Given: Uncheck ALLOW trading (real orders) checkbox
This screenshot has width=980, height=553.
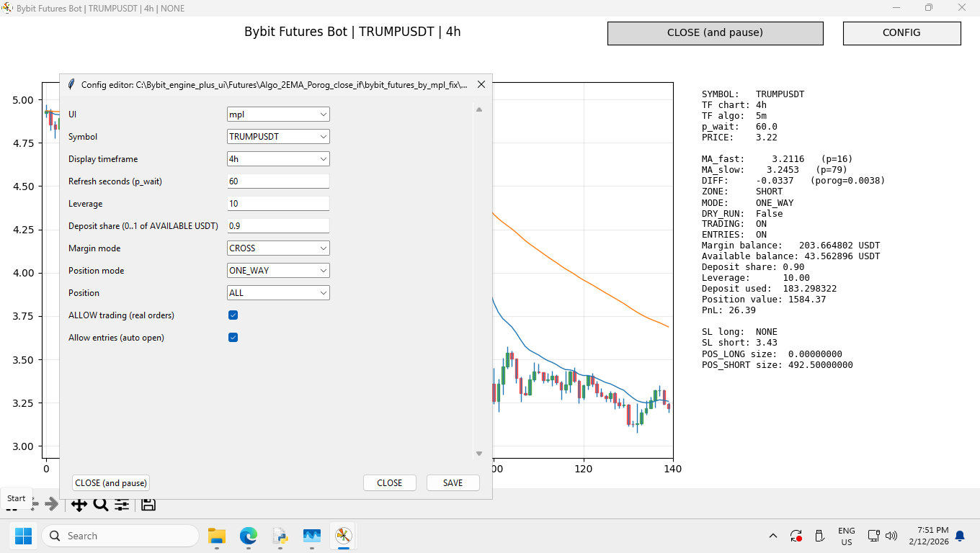Looking at the screenshot, I should (x=233, y=315).
